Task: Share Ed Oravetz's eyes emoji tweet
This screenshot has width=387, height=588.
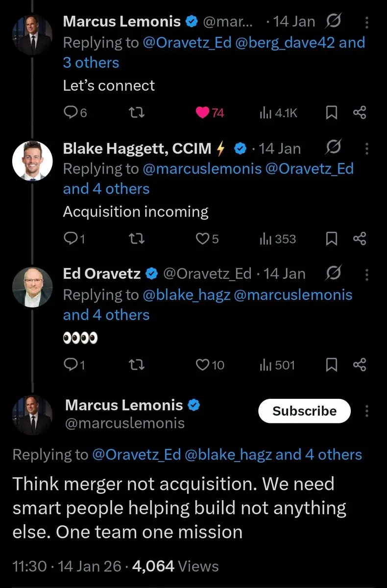Action: point(360,365)
